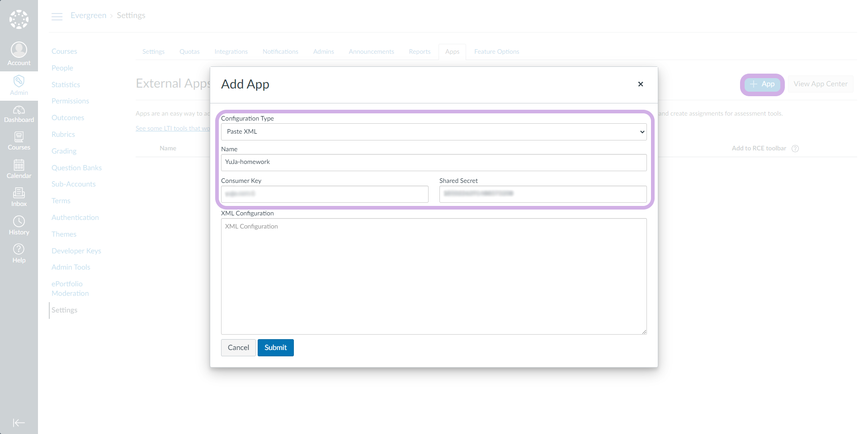Switch to the Feature Options tab
Image resolution: width=868 pixels, height=434 pixels.
pyautogui.click(x=496, y=52)
